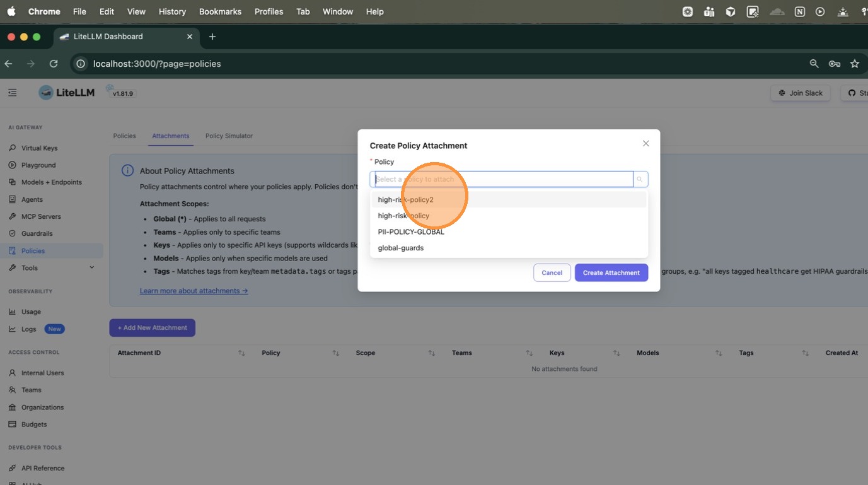Click the LiteLLM logo
Screen dimensions: 868x485
pos(67,93)
